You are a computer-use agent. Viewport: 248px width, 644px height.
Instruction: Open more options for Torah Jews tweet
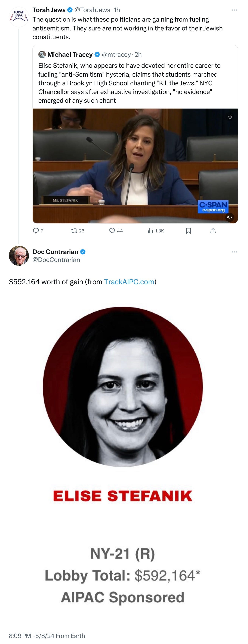(x=234, y=10)
